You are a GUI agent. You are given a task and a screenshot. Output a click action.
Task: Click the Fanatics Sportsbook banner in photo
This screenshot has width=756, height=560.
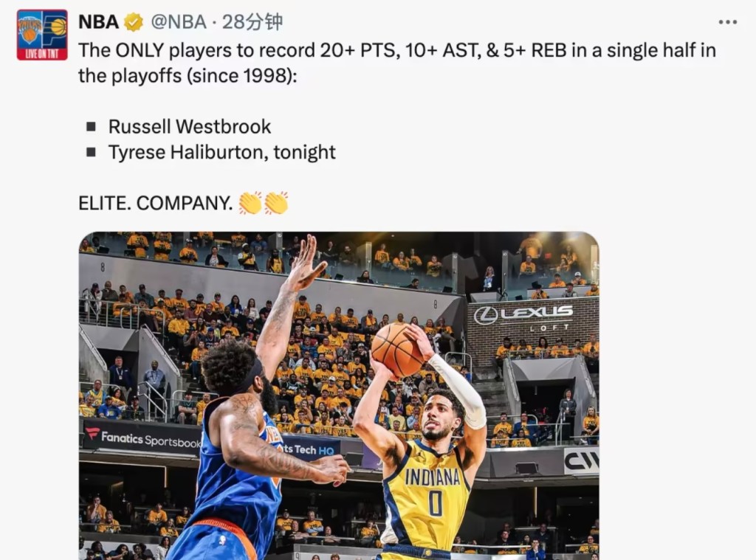pyautogui.click(x=142, y=438)
